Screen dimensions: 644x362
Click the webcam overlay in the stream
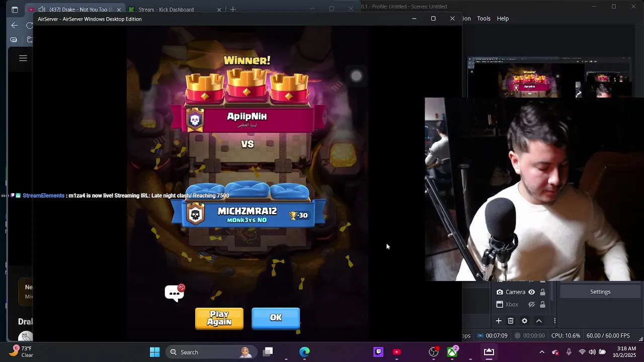(534, 189)
